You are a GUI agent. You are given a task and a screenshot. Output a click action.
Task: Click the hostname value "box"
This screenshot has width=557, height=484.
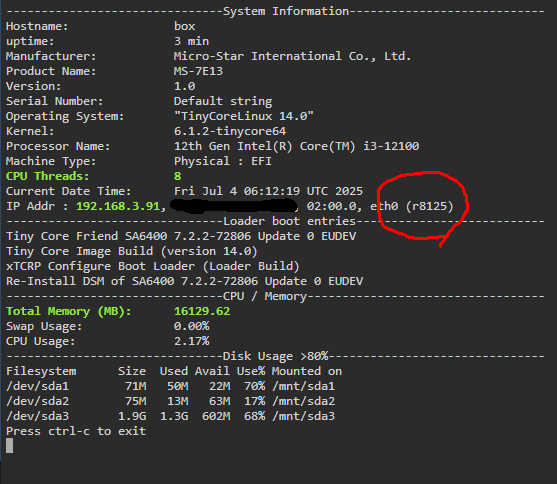184,26
